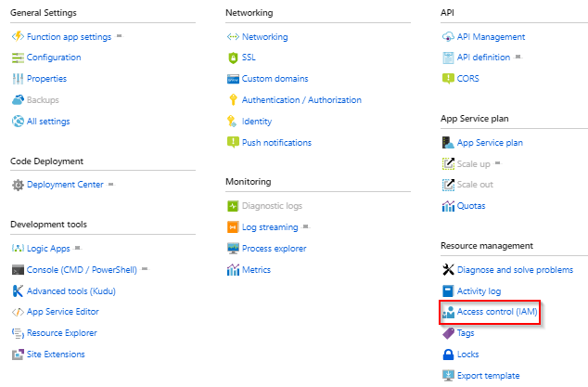
Task: Click the Tags label icon
Action: pyautogui.click(x=448, y=333)
